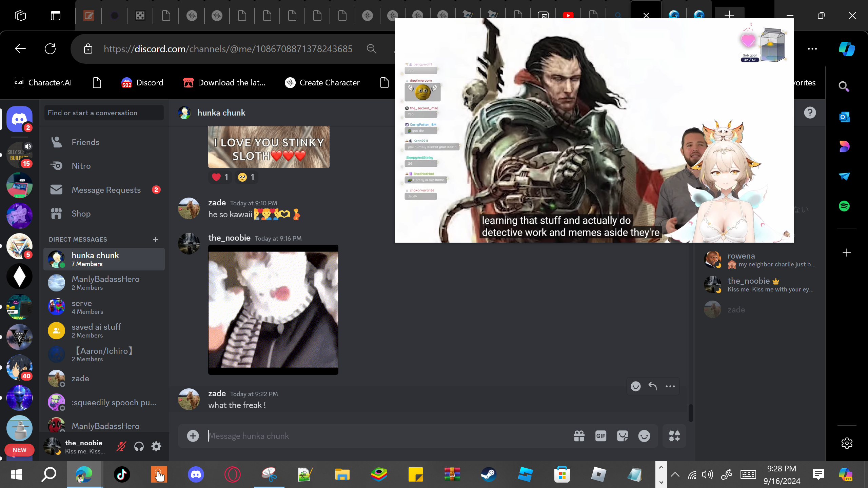Image resolution: width=868 pixels, height=488 pixels.
Task: Refresh the browser page
Action: (50, 49)
